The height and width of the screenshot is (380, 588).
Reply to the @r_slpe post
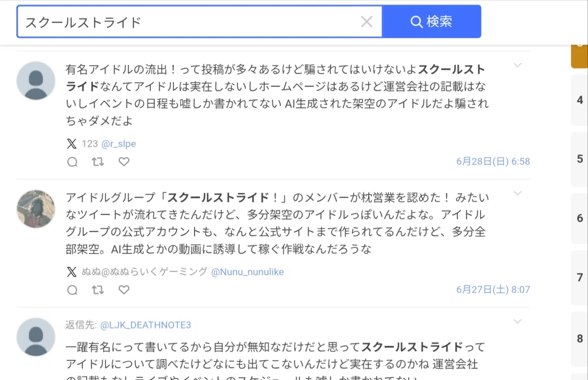click(73, 162)
